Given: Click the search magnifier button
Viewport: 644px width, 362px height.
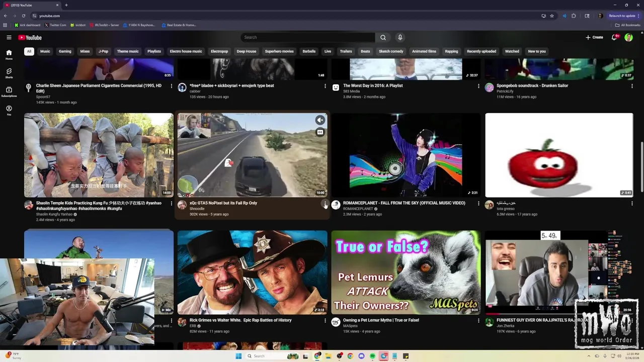Looking at the screenshot, I should click(383, 37).
